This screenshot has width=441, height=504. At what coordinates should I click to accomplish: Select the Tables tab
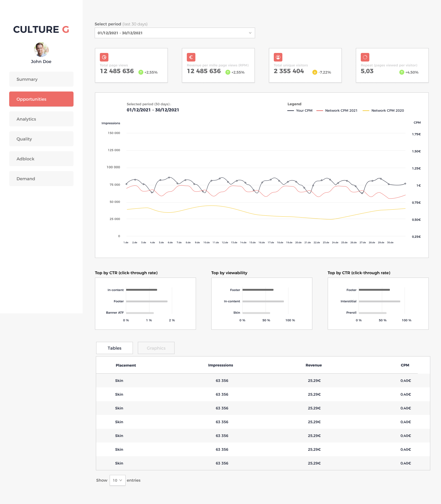[115, 348]
